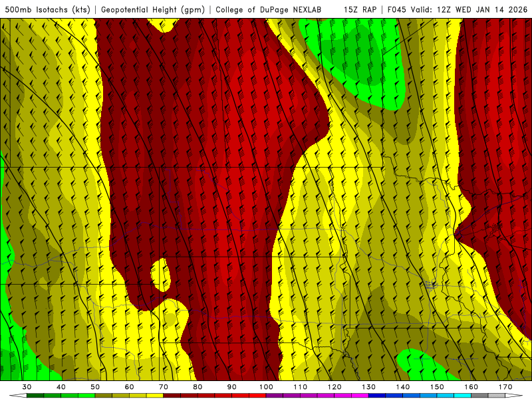Click the 40 label on the color scale
Viewport: 532px width, 399px height.
(61, 387)
